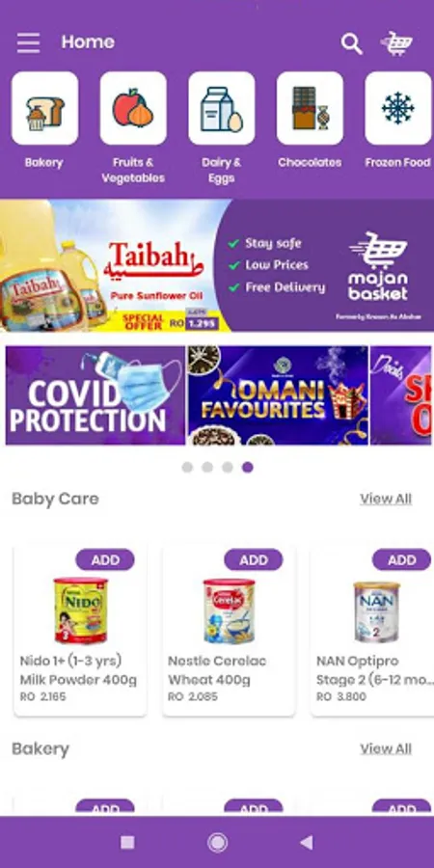
Task: Open the Omani Favourites banner
Action: point(278,395)
